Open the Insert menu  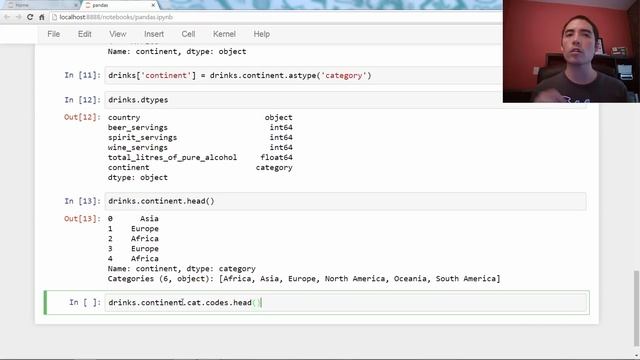click(x=154, y=34)
